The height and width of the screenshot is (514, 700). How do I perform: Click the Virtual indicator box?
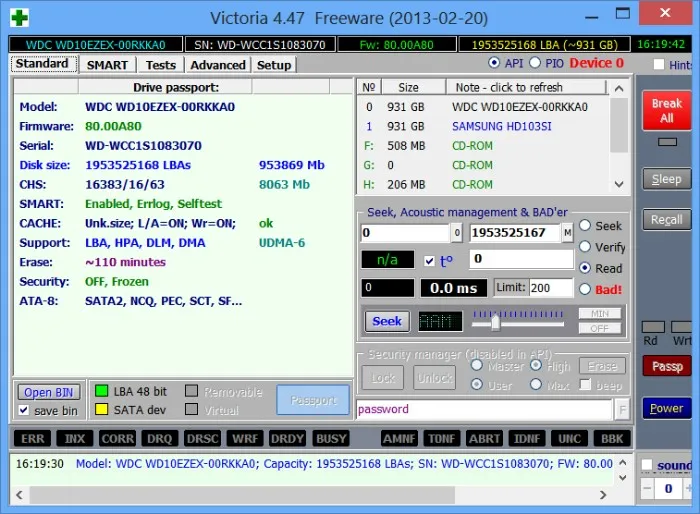(x=192, y=409)
